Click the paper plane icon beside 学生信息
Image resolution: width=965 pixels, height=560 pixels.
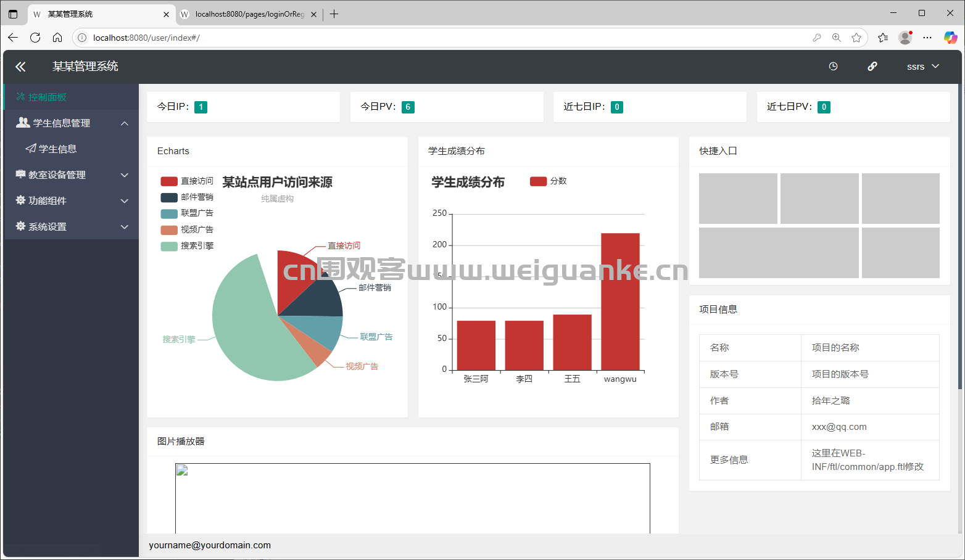click(x=31, y=149)
